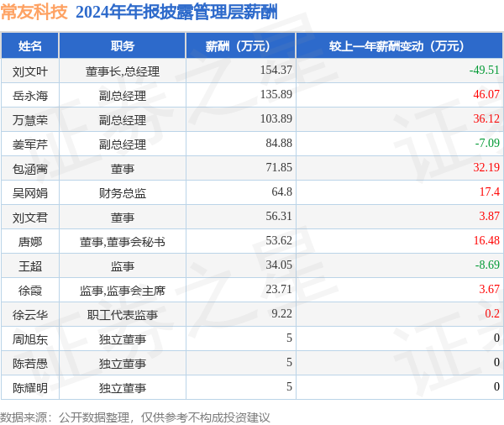Click salary value 34.05
This screenshot has width=504, height=425.
(279, 265)
